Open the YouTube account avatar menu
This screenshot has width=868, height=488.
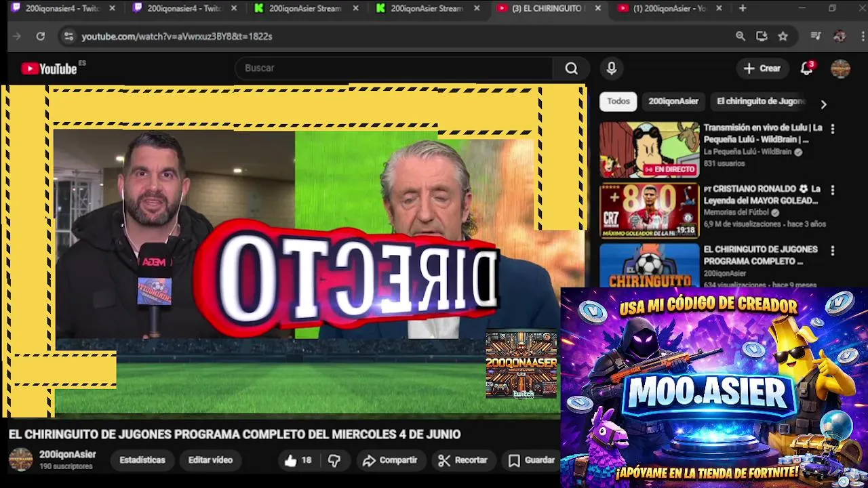pyautogui.click(x=840, y=68)
